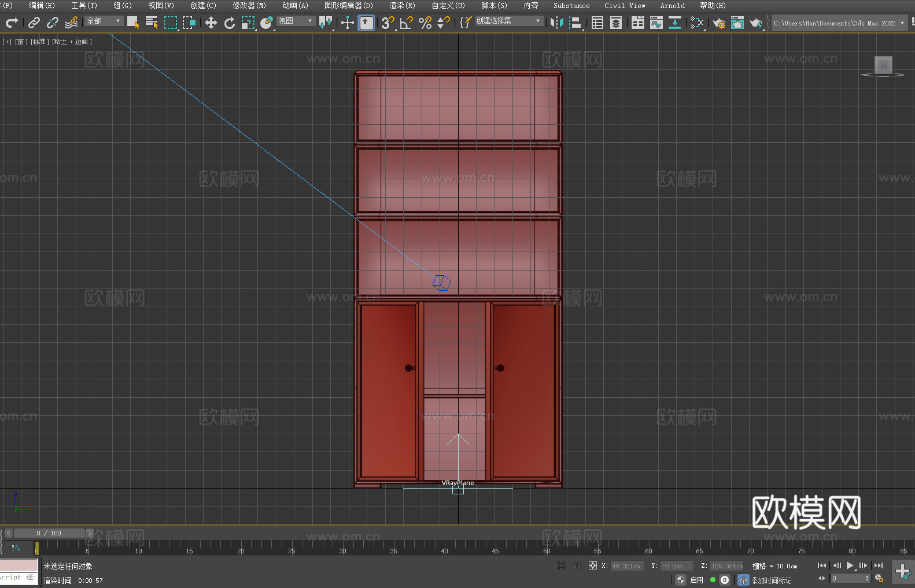Image resolution: width=915 pixels, height=588 pixels.
Task: Open the 修改器(M) menu
Action: tap(249, 5)
